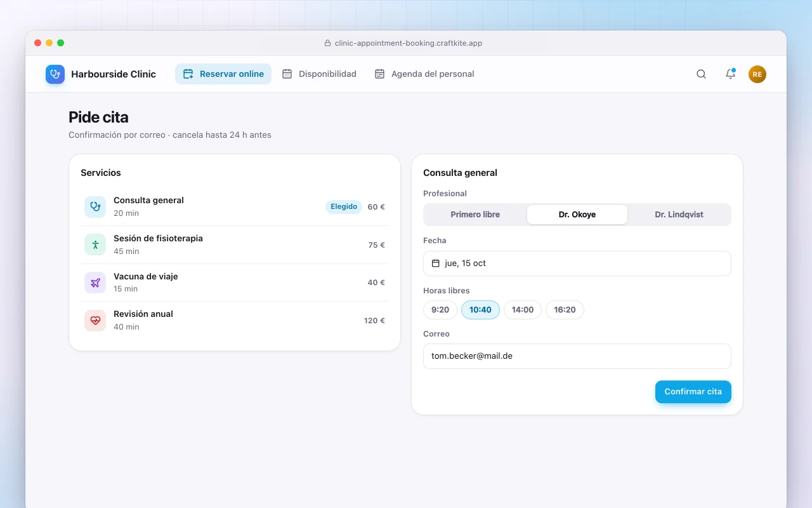Viewport: 812px width, 508px height.
Task: Click the airplane icon for Vacuna de viaje
Action: pyautogui.click(x=95, y=283)
